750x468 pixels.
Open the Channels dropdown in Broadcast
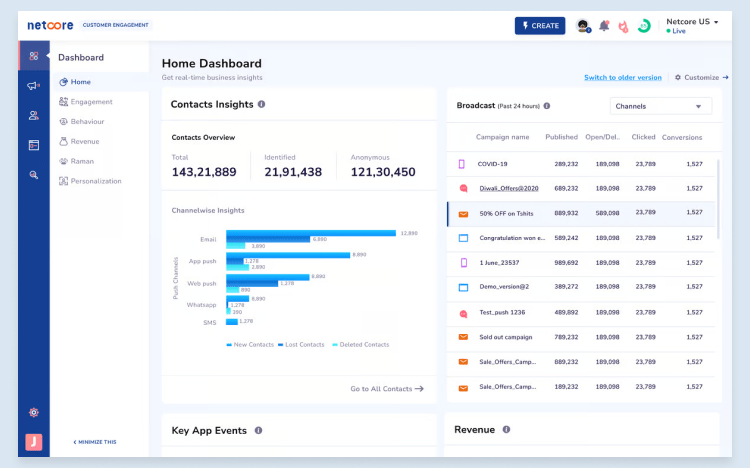point(661,106)
